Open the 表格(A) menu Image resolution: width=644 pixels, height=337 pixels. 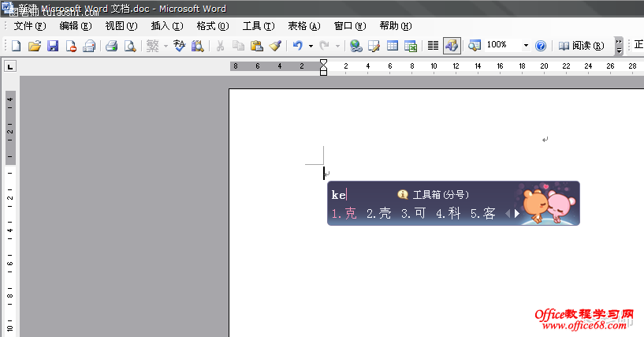pyautogui.click(x=304, y=26)
